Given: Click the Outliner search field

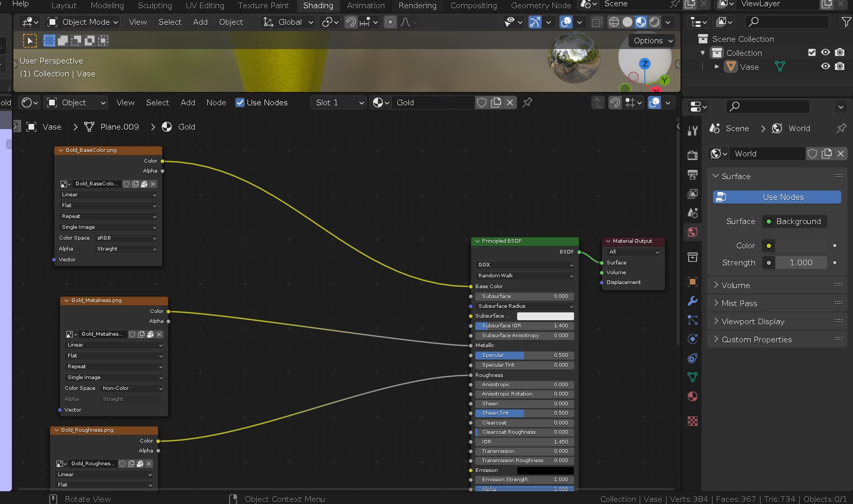Looking at the screenshot, I should 787,22.
